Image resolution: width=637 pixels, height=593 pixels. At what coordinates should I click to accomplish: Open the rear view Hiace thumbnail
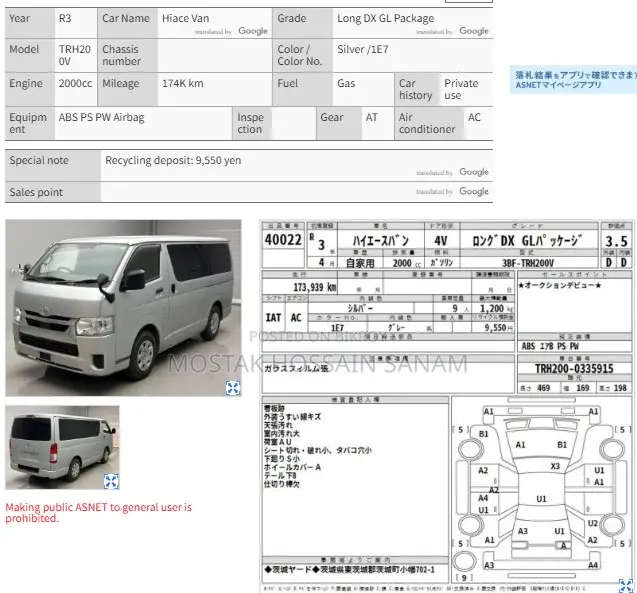(x=62, y=447)
